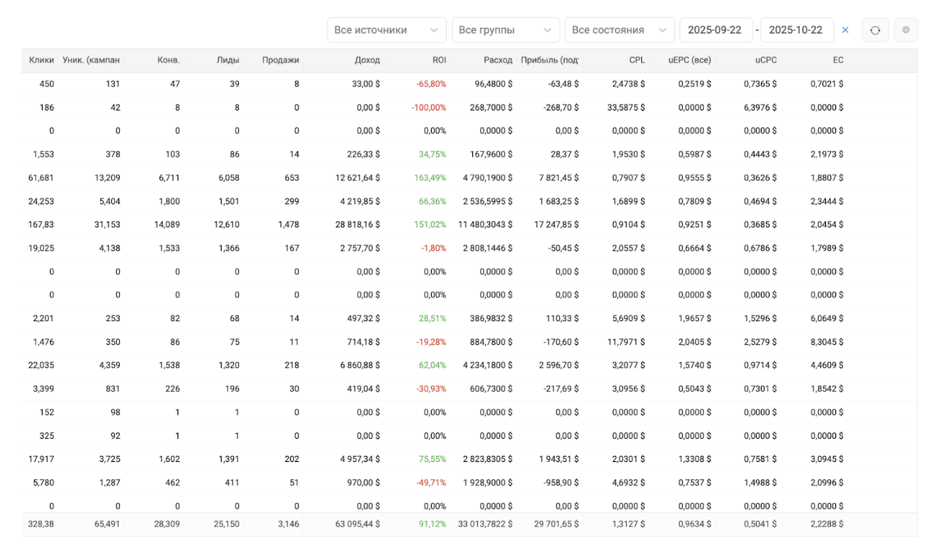Sort by the CPL column header
The height and width of the screenshot is (560, 927).
pyautogui.click(x=637, y=60)
